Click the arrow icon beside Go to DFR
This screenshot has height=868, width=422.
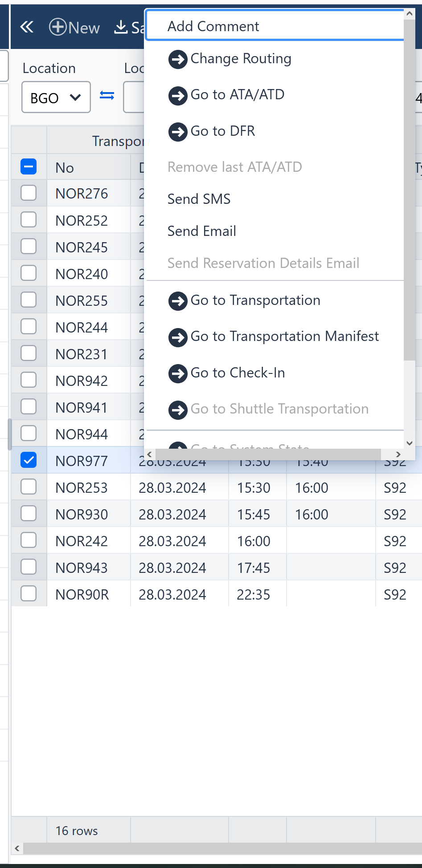click(x=178, y=132)
